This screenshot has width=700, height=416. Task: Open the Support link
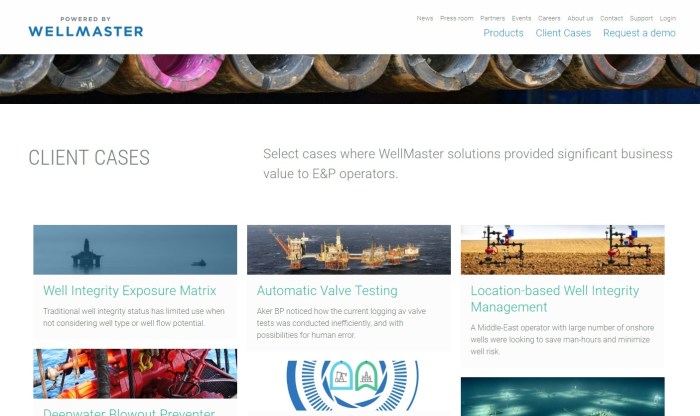pos(641,18)
